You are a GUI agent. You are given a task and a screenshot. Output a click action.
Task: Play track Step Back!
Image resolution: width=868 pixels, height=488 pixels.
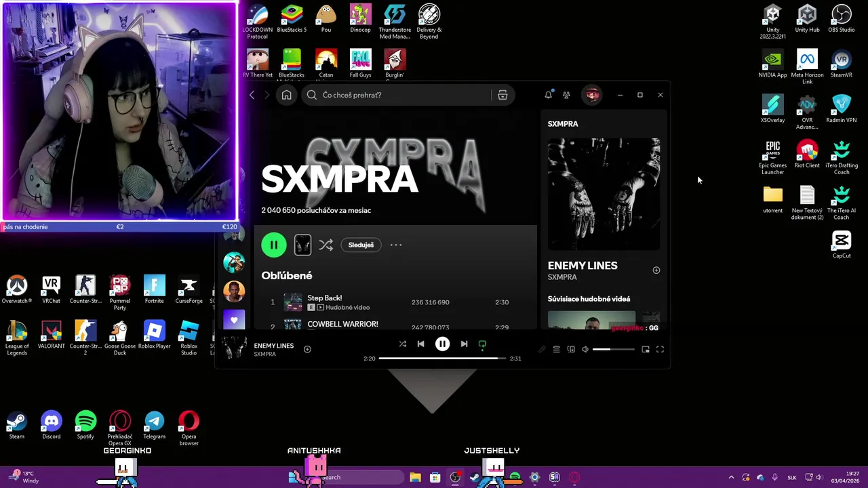[x=324, y=298]
